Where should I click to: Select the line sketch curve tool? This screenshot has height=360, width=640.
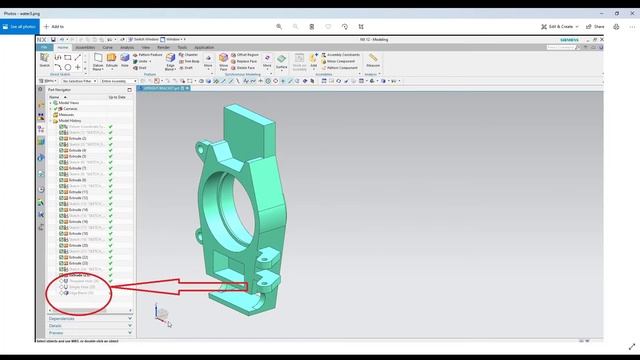[x=78, y=58]
